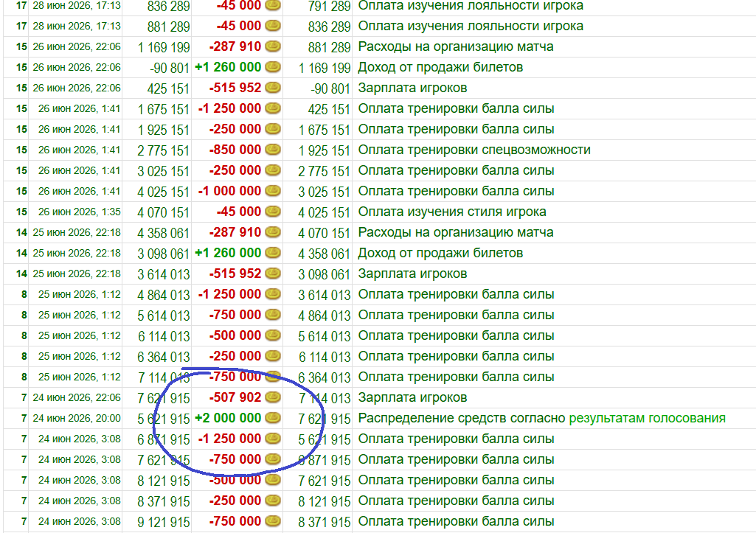Click starting balance '4 070 151' in 1:35 row
Viewport: 756px width, 533px height.
164,212
